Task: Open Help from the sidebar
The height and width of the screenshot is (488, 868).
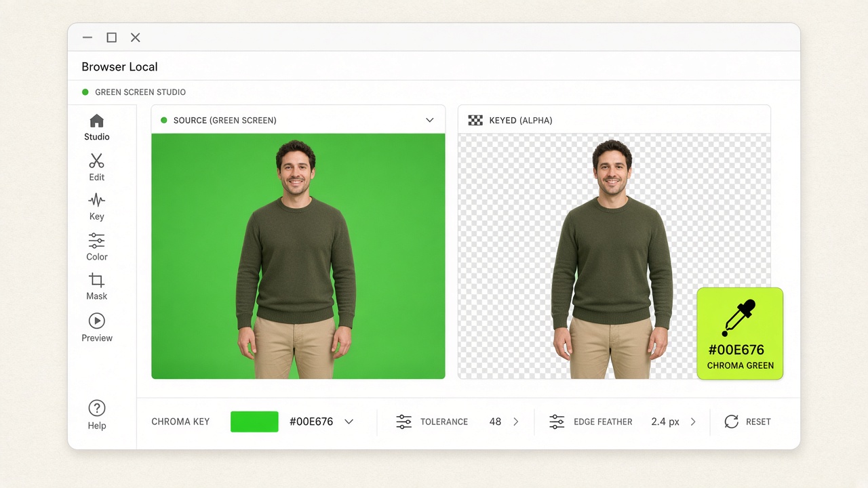Action: coord(97,415)
